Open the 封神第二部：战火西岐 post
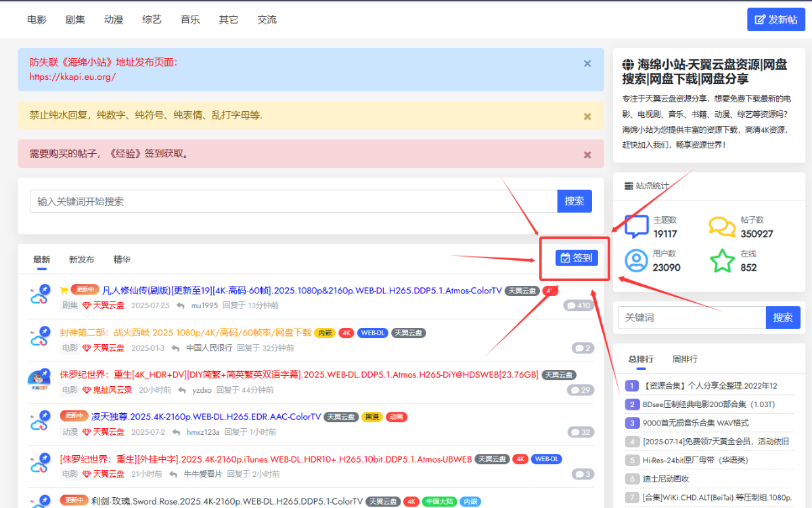Viewport: 812px width, 508px height. coord(185,333)
